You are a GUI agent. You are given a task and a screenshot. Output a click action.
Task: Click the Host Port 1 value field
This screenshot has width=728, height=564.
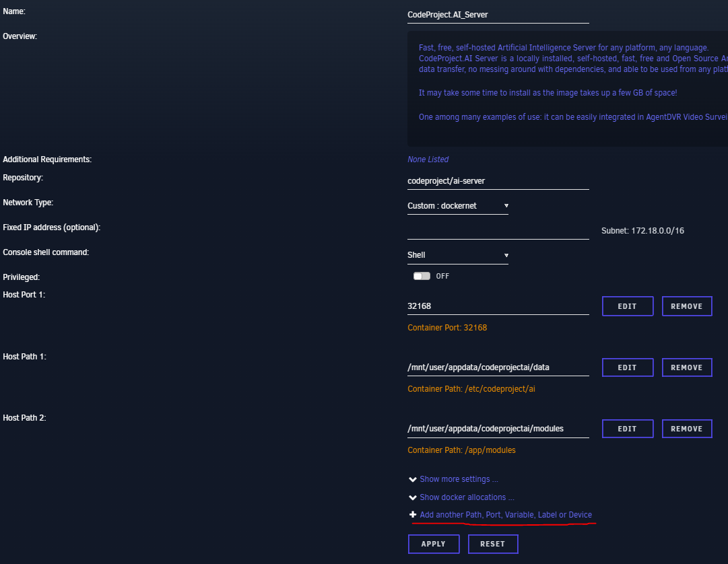tap(498, 306)
